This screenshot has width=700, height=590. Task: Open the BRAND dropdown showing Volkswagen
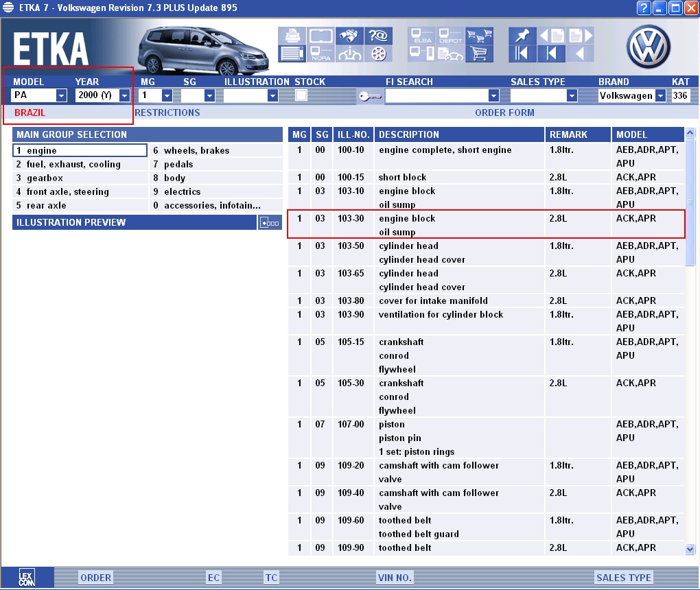point(660,95)
